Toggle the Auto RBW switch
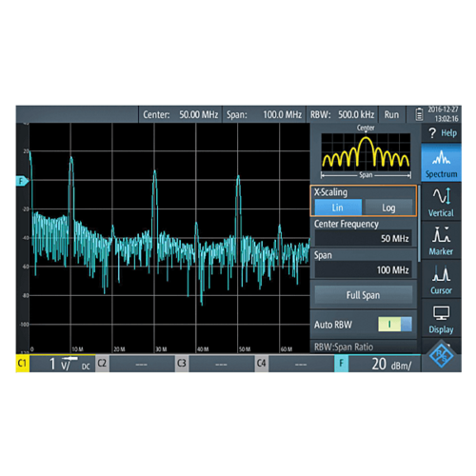Screen dimensions: 476x476 (x=395, y=325)
